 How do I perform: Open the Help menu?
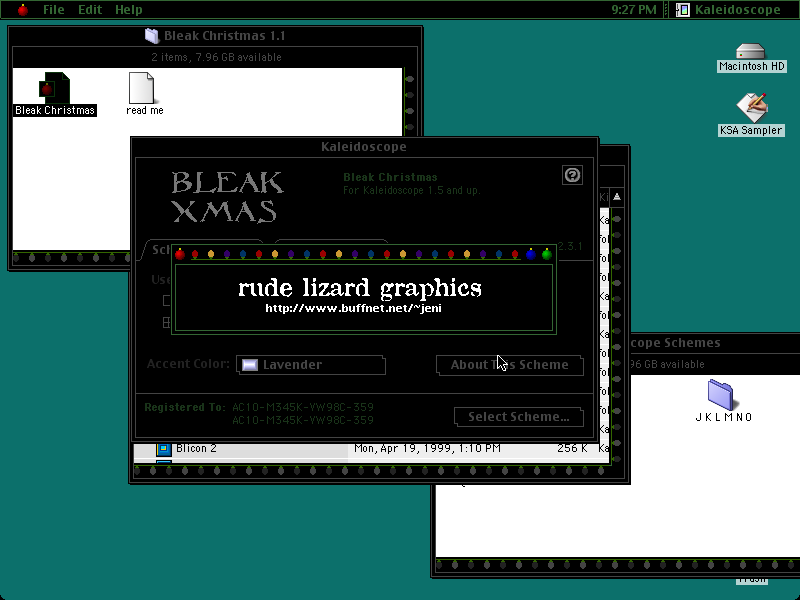point(129,10)
